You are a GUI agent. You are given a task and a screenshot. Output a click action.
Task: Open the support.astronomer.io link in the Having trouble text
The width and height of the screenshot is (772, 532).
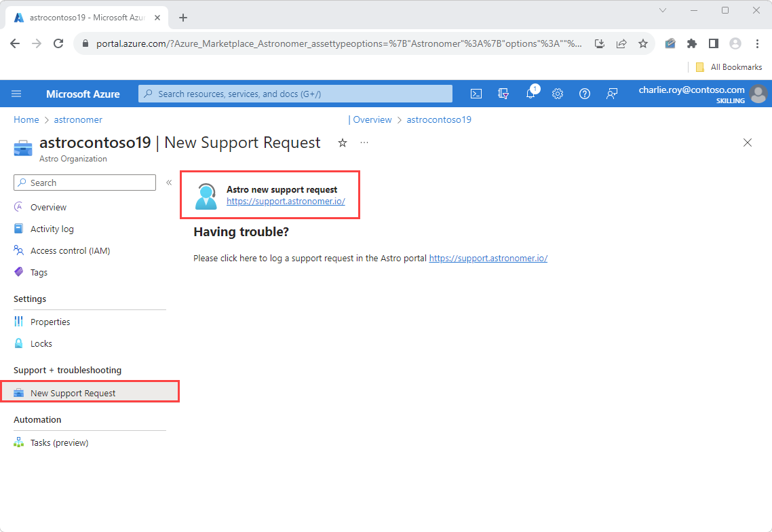[x=488, y=258]
